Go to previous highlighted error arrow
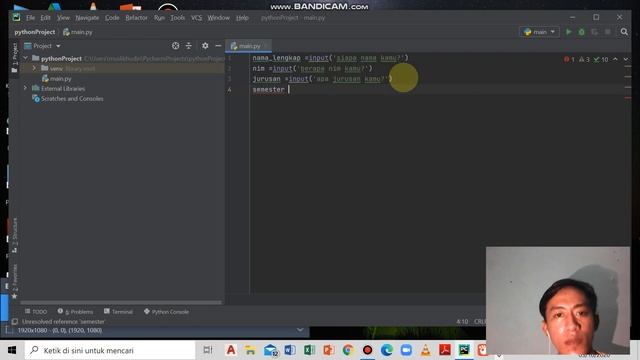 (x=616, y=60)
